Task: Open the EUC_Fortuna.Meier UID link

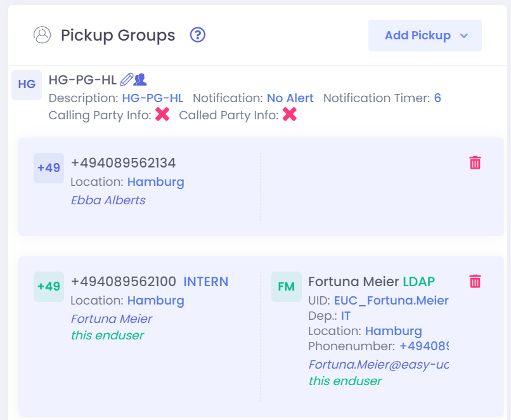Action: [x=391, y=301]
